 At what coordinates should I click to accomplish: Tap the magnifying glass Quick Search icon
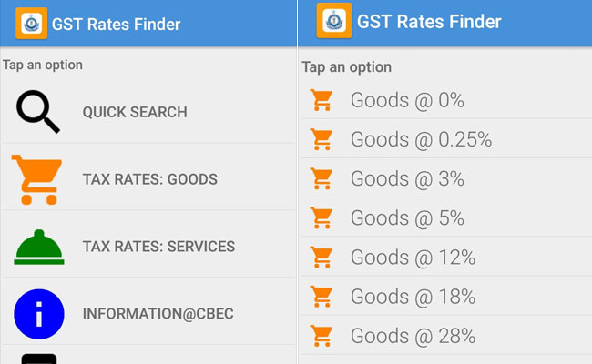point(38,113)
